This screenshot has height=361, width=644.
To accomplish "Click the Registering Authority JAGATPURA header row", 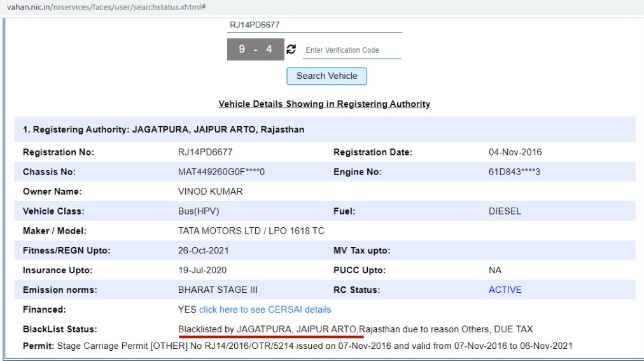I will click(x=164, y=129).
